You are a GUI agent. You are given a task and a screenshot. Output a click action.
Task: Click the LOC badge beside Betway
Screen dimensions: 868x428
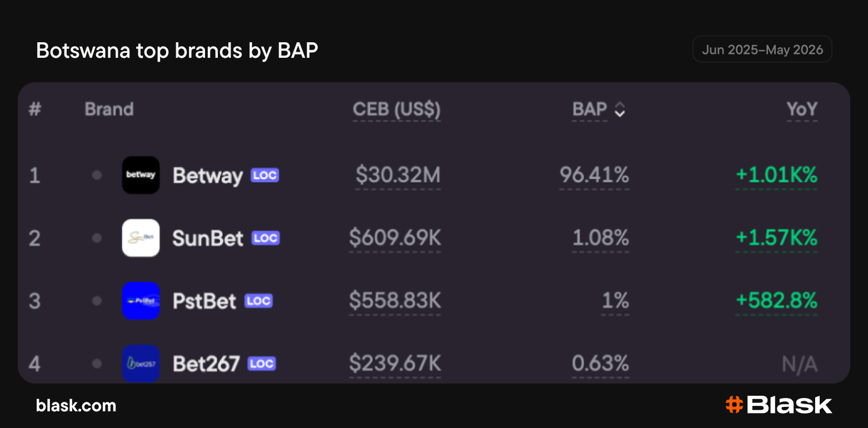pos(265,175)
